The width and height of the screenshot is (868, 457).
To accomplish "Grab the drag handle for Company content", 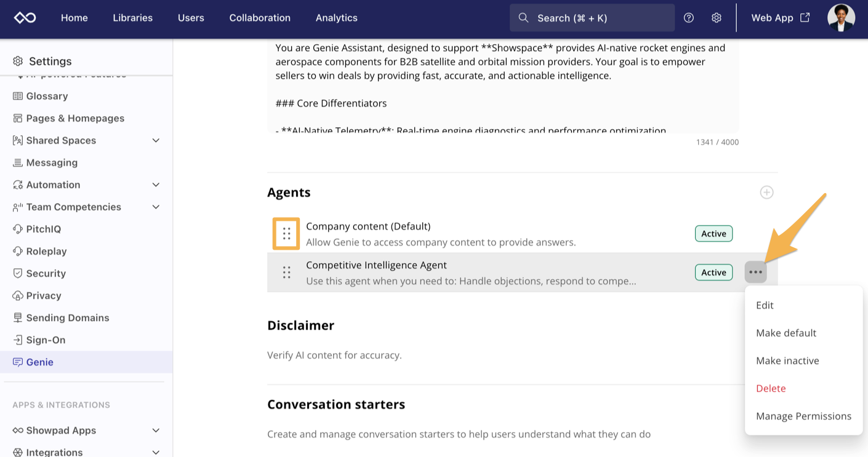I will point(286,234).
